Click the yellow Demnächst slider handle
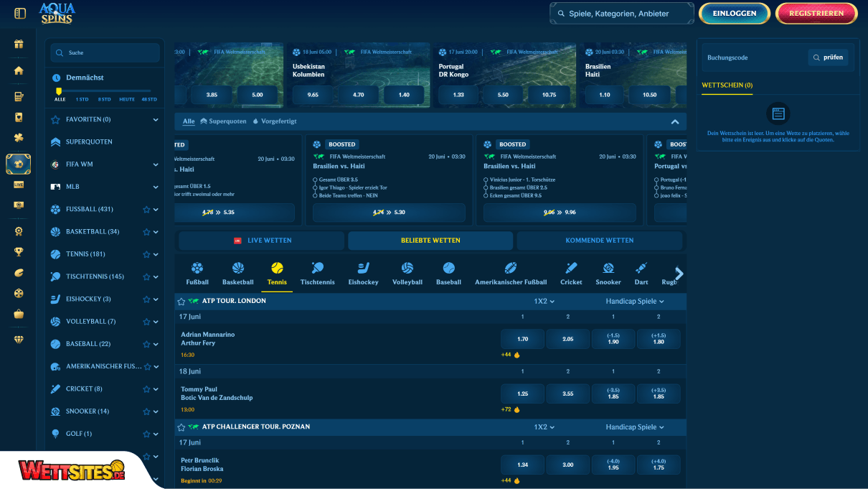This screenshot has width=868, height=489. tap(59, 91)
